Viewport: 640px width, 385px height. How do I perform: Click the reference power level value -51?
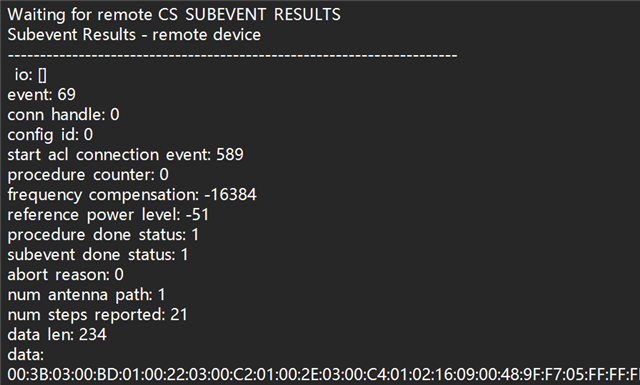(197, 215)
